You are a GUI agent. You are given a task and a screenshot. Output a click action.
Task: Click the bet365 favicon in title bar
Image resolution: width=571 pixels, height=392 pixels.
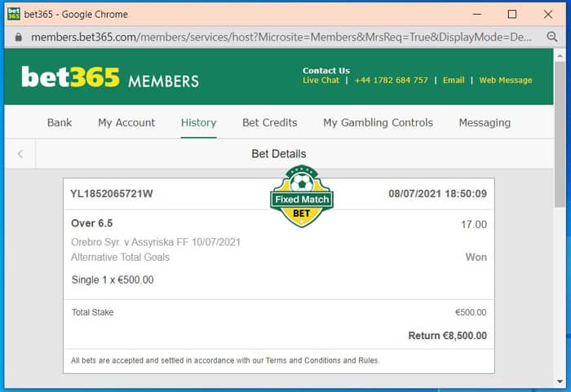coord(14,14)
